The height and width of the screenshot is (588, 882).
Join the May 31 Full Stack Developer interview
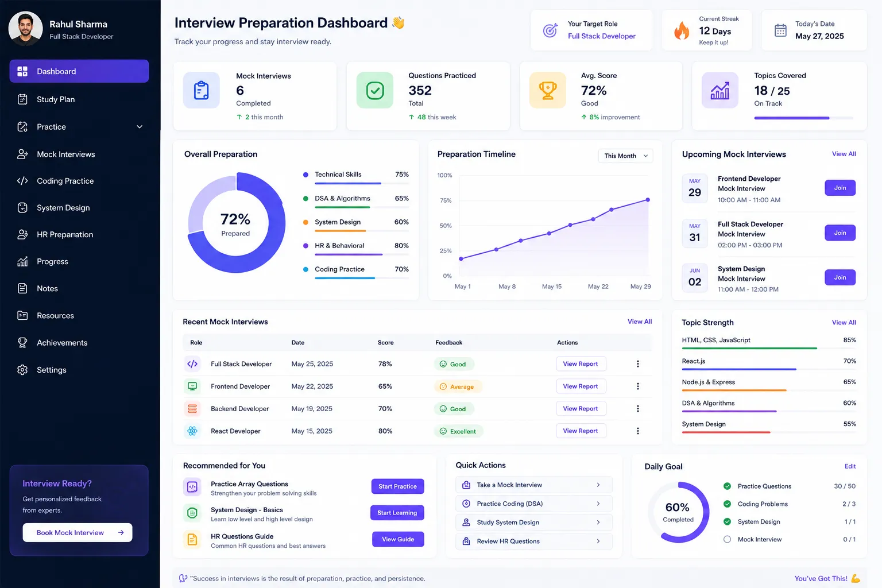(840, 233)
